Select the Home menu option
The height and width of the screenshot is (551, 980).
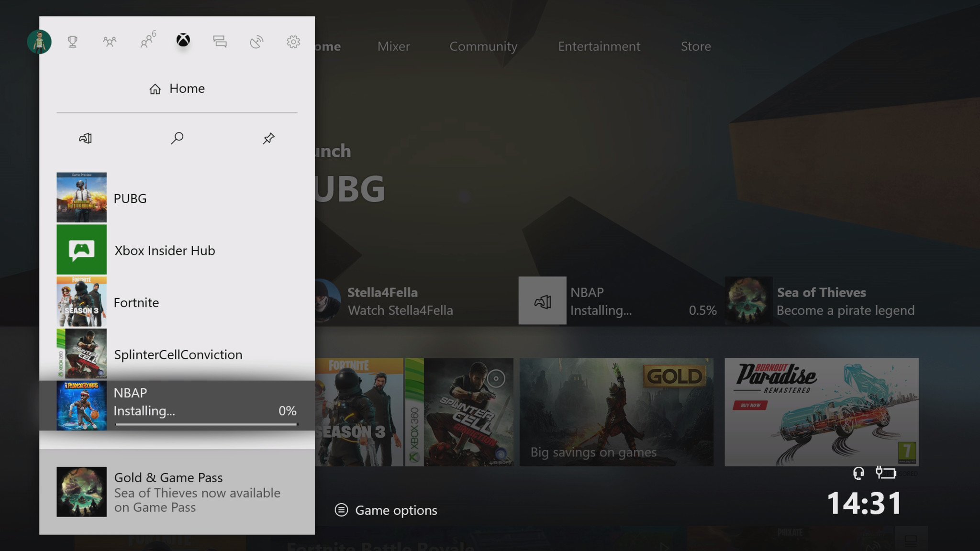177,88
